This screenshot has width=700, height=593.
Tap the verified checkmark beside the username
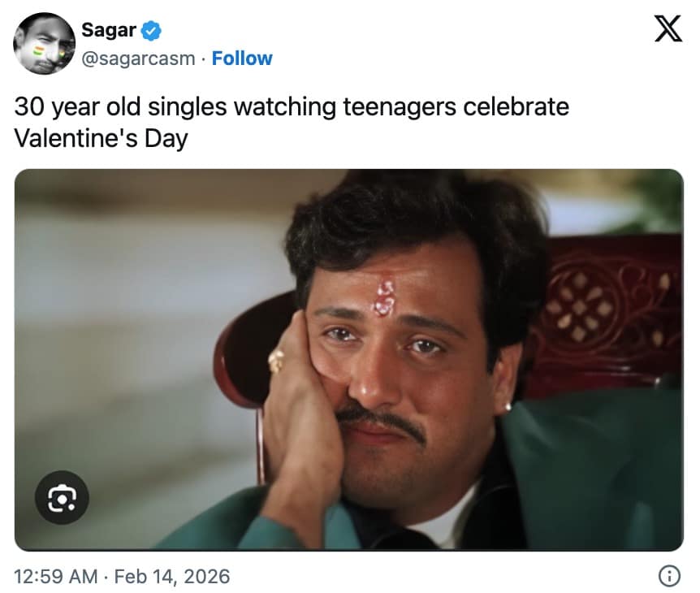pyautogui.click(x=150, y=29)
